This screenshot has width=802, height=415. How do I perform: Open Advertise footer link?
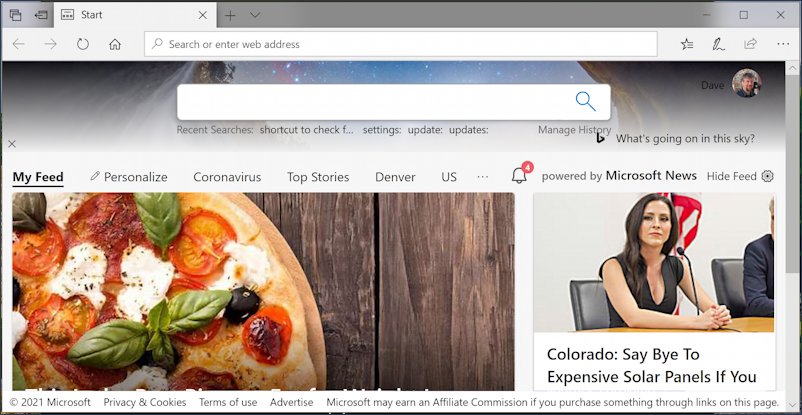[x=292, y=402]
